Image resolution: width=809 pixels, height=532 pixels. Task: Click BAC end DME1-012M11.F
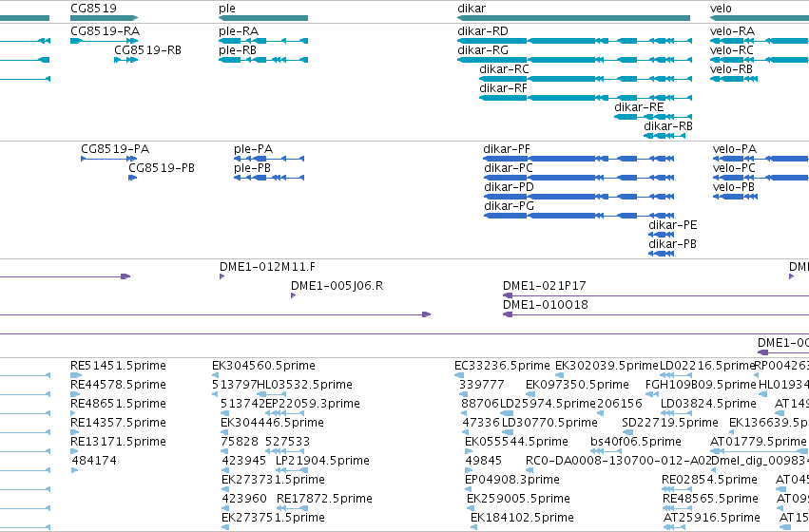tap(222, 276)
